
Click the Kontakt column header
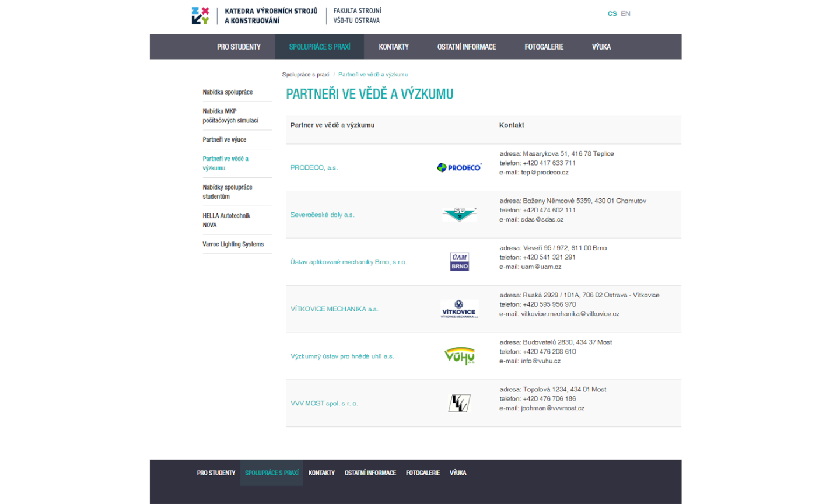(x=512, y=125)
